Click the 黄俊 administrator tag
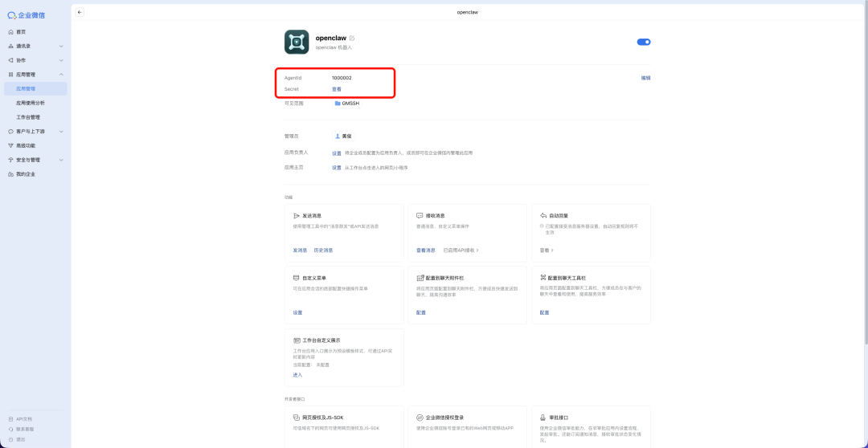Image resolution: width=868 pixels, height=448 pixels. pos(344,136)
